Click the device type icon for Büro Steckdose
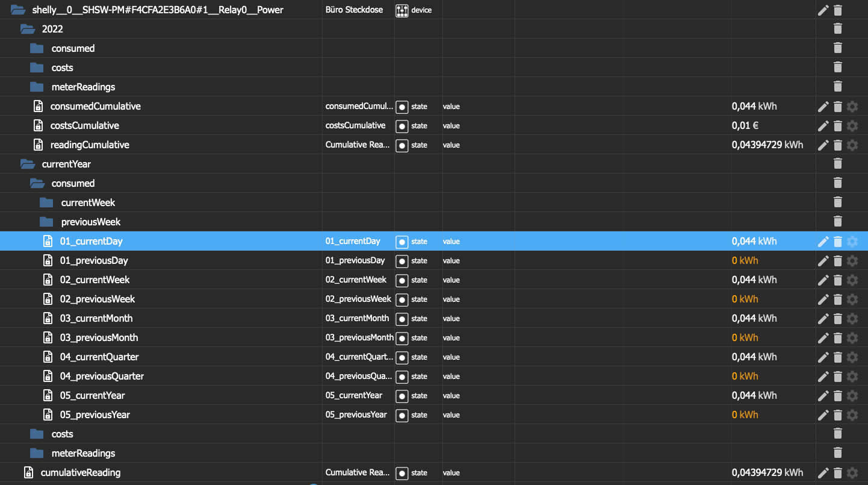Viewport: 868px width, 485px height. (x=402, y=10)
